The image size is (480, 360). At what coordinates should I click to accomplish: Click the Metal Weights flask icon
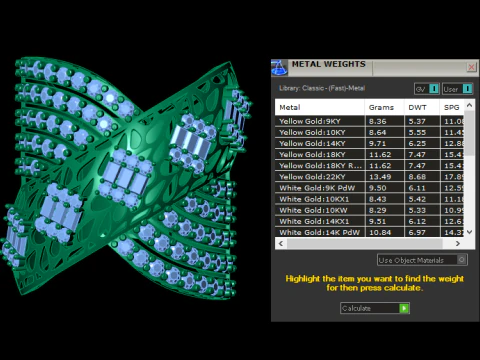(279, 68)
